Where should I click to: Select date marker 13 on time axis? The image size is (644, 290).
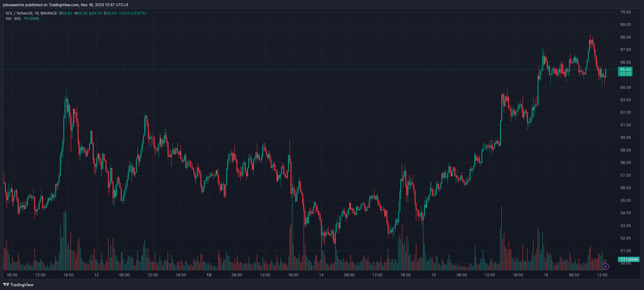point(208,275)
